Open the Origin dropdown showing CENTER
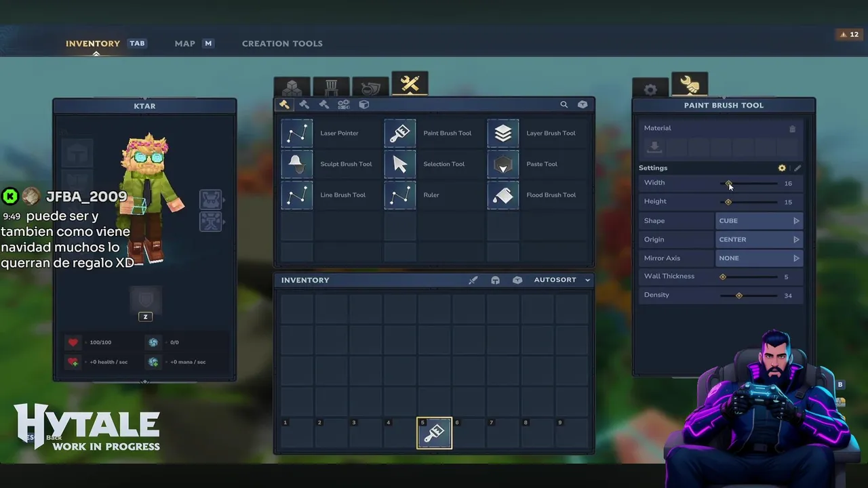Viewport: 868px width, 488px height. pyautogui.click(x=759, y=239)
